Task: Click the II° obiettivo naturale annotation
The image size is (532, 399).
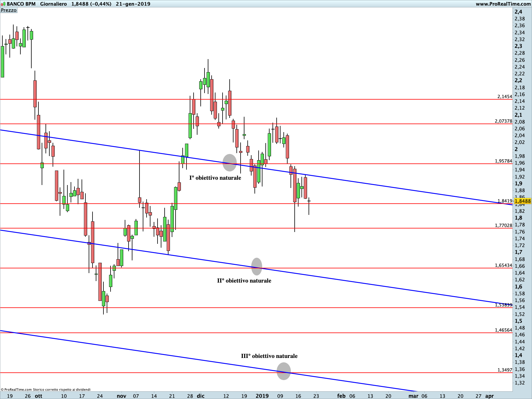Action: [244, 281]
